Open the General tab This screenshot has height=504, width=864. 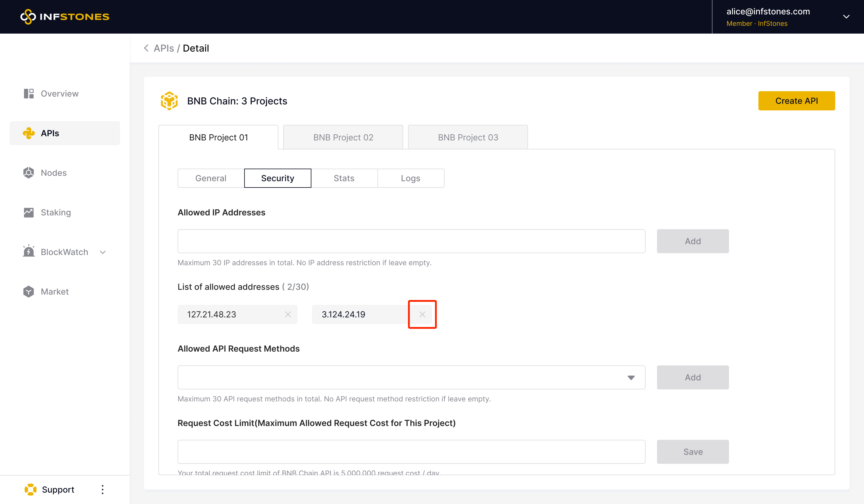[x=211, y=178]
